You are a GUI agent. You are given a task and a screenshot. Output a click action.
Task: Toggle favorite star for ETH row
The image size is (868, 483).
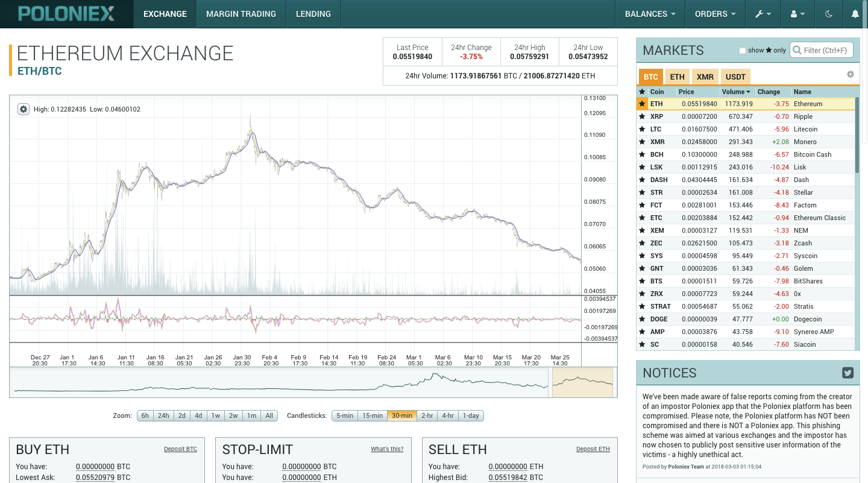[642, 104]
